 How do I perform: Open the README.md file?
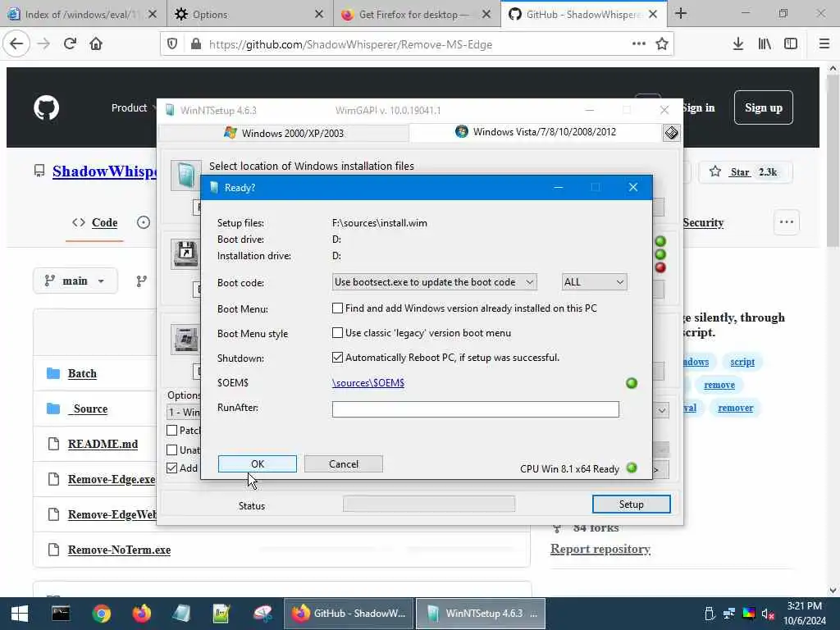pyautogui.click(x=103, y=444)
